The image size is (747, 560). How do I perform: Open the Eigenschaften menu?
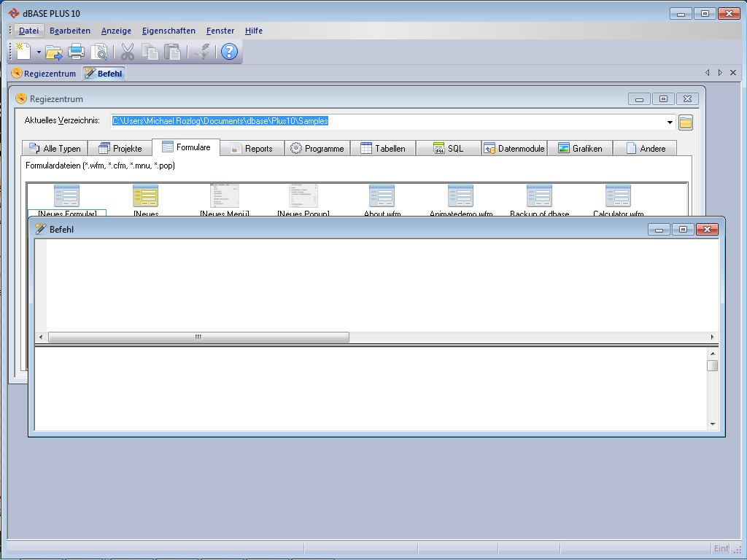pyautogui.click(x=169, y=31)
